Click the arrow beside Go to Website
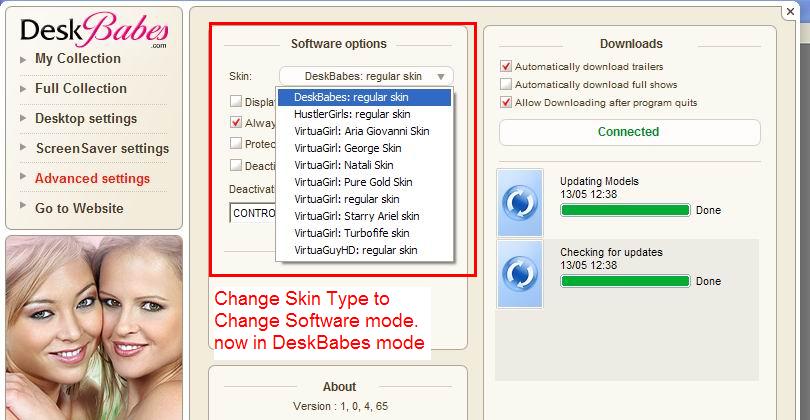Screen dimensions: 810x420 (x=23, y=205)
